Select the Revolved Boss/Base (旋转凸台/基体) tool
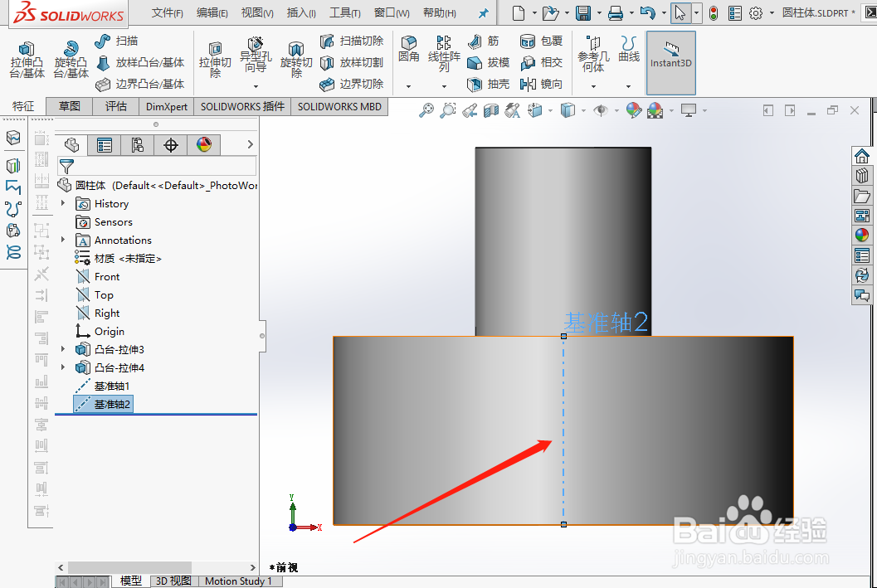 [71, 60]
